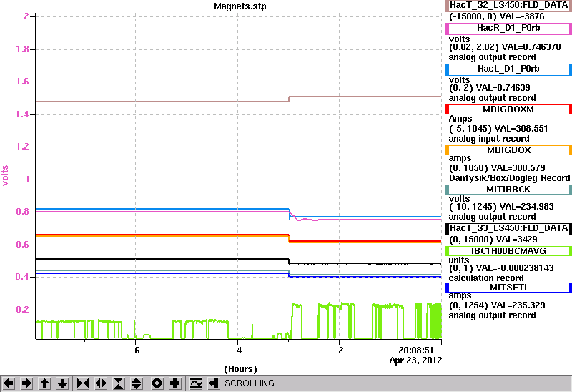Click the vertical zoom-in hourglass icon
This screenshot has width=572, height=392.
[x=119, y=383]
